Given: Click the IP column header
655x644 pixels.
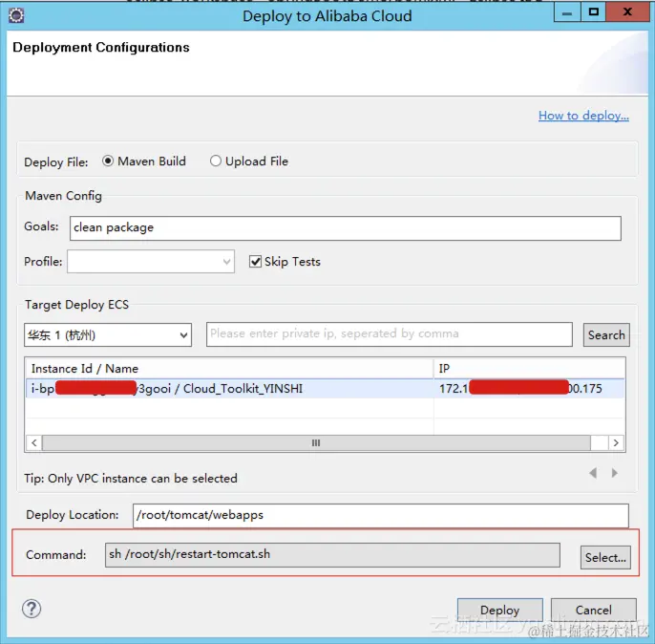Looking at the screenshot, I should point(529,369).
